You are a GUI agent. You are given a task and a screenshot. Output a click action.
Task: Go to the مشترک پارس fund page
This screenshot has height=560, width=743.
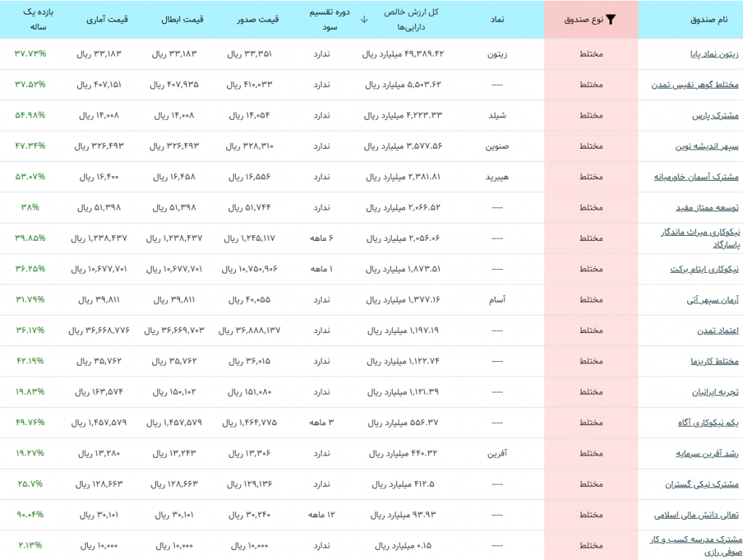[x=717, y=116]
